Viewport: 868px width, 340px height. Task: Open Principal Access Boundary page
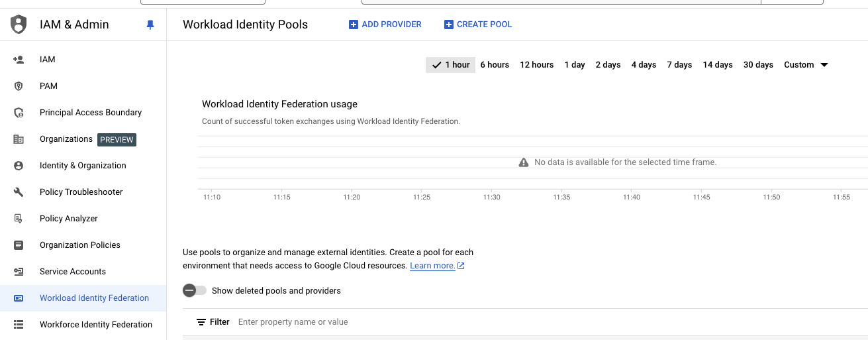[x=91, y=113]
